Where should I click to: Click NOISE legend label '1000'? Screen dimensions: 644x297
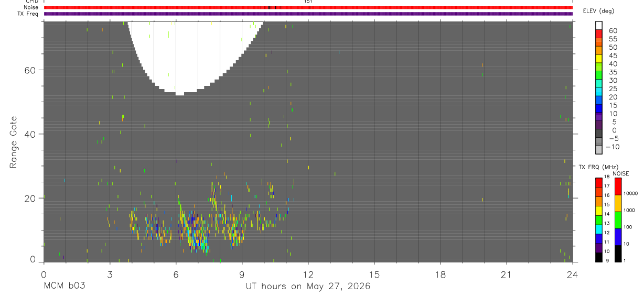pos(629,210)
